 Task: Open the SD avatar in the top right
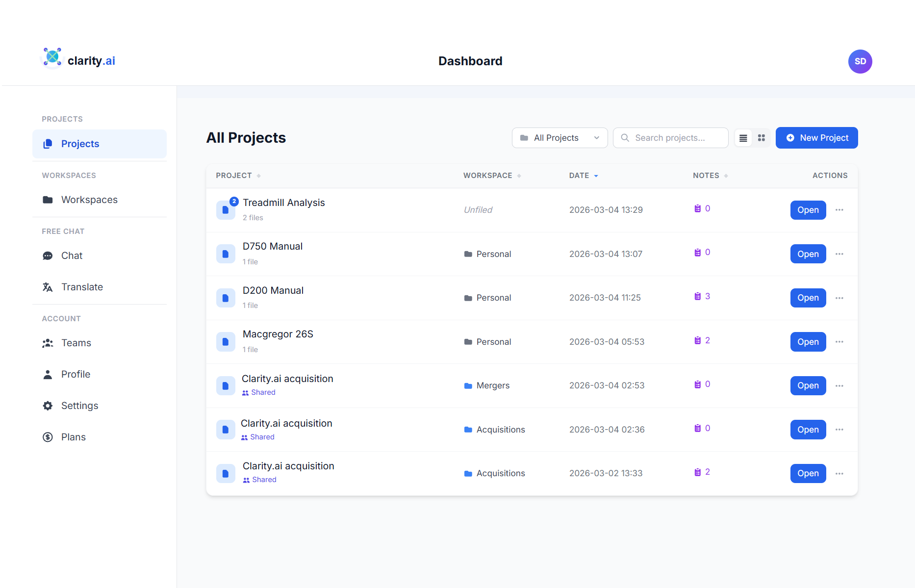pyautogui.click(x=860, y=61)
